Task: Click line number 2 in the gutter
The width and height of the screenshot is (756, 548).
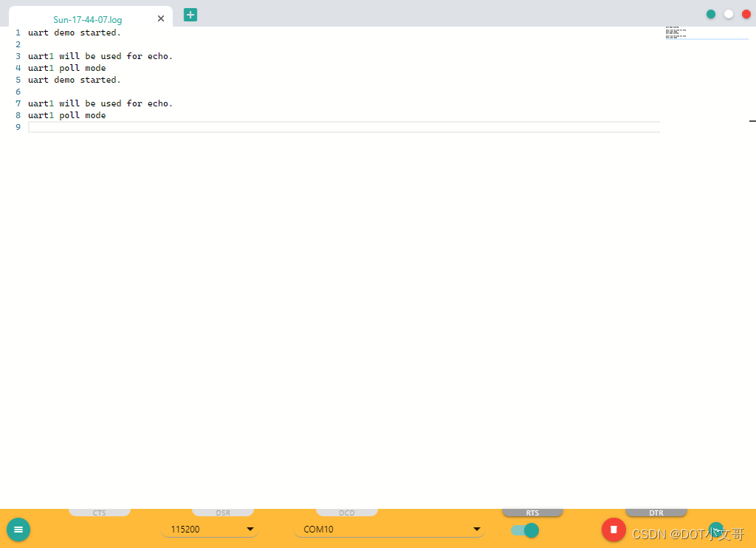Action: coord(18,44)
